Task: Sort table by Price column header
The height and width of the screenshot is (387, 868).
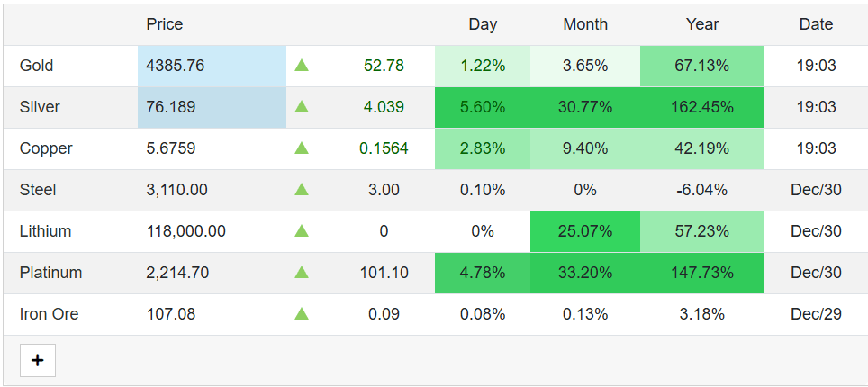Action: (x=165, y=24)
